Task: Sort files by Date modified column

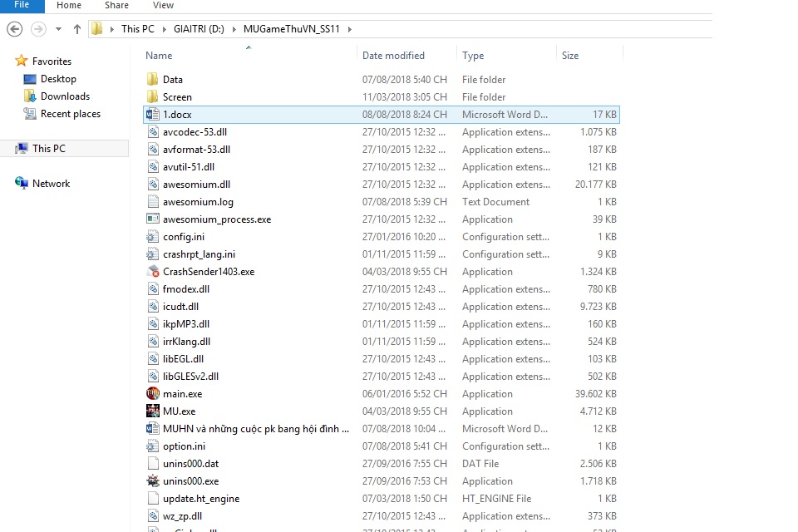Action: [393, 56]
